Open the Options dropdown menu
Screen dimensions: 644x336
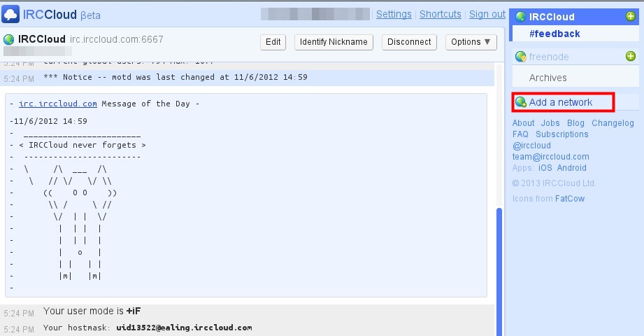[471, 42]
